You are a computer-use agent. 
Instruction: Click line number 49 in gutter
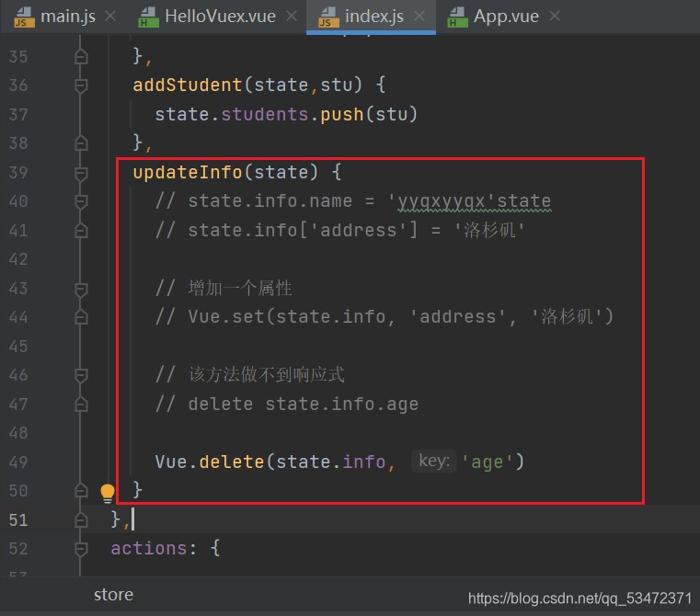18,462
